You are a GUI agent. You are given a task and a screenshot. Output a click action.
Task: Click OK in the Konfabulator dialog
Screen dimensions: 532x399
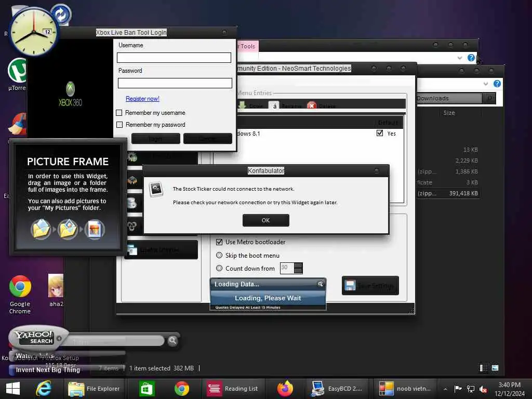click(x=265, y=220)
